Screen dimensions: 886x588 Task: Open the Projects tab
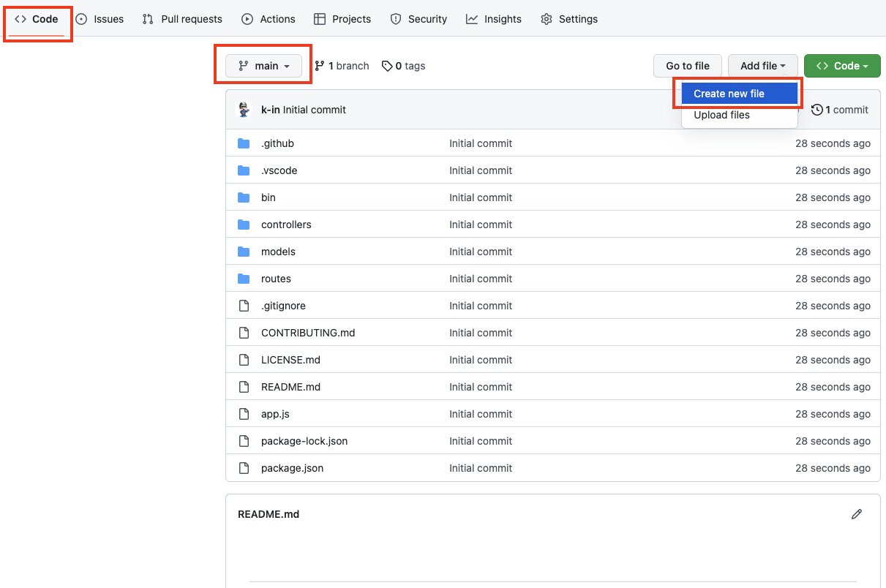pos(342,19)
